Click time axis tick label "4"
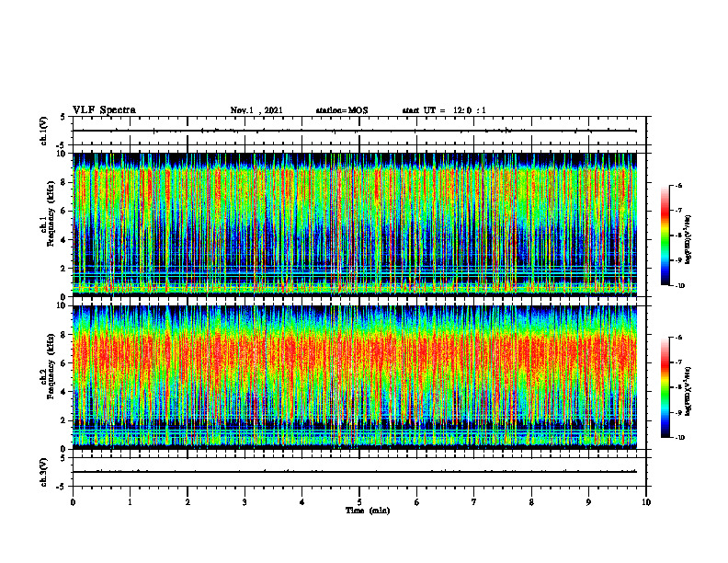The width and height of the screenshot is (728, 563). click(x=301, y=502)
